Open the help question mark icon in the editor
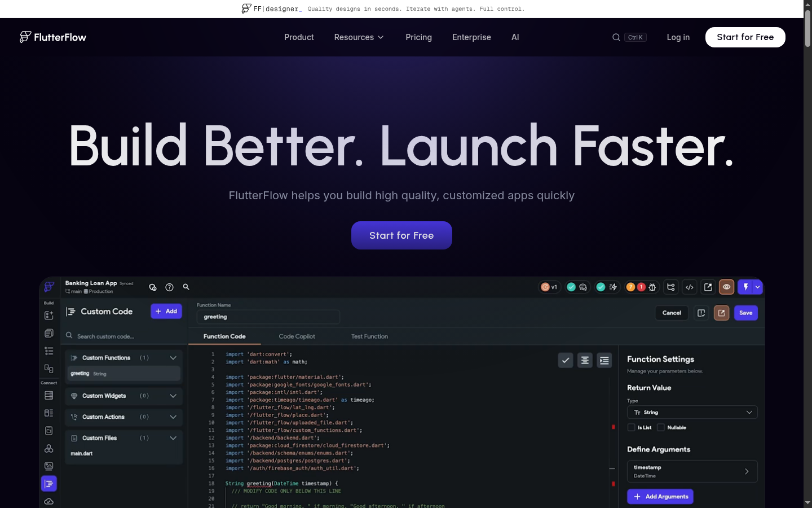 (x=169, y=287)
